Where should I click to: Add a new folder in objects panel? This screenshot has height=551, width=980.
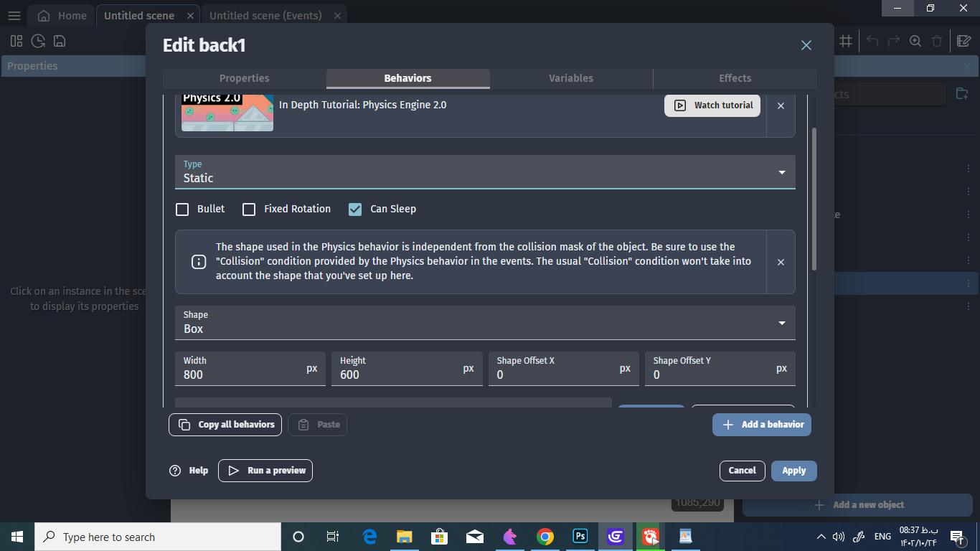click(x=962, y=94)
